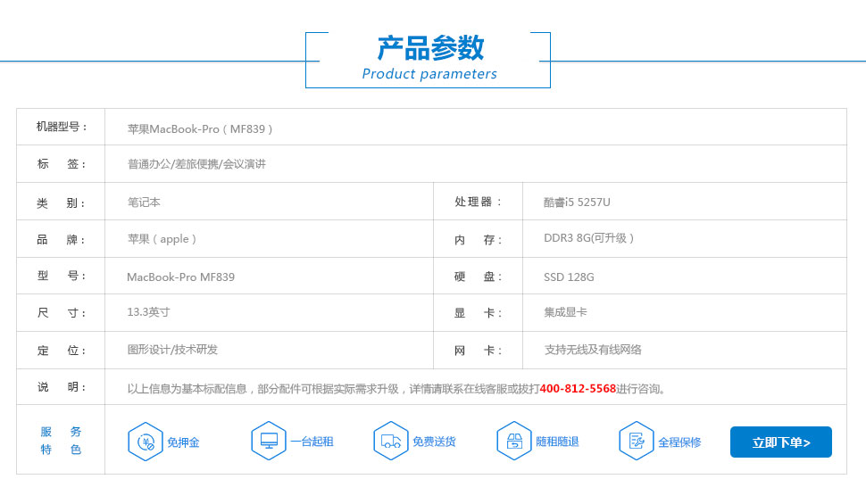Click the 服务特色 row label
Image resolution: width=866 pixels, height=504 pixels.
tap(61, 441)
